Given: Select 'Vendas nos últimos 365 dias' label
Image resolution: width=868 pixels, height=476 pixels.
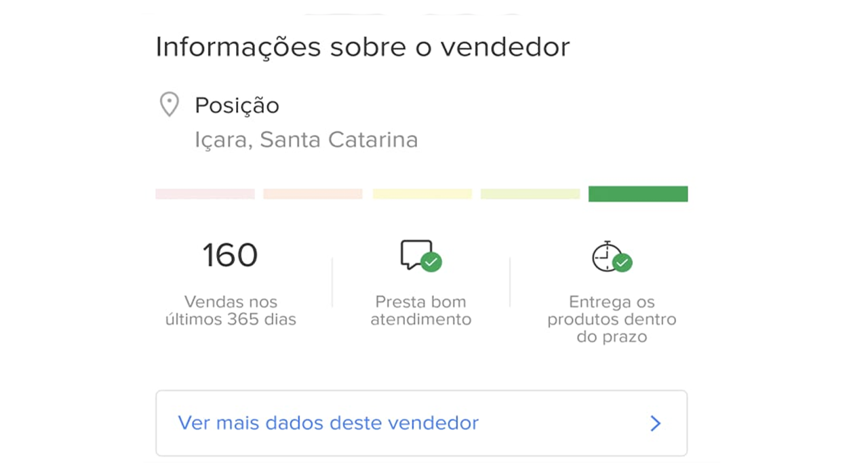Looking at the screenshot, I should coord(231,311).
